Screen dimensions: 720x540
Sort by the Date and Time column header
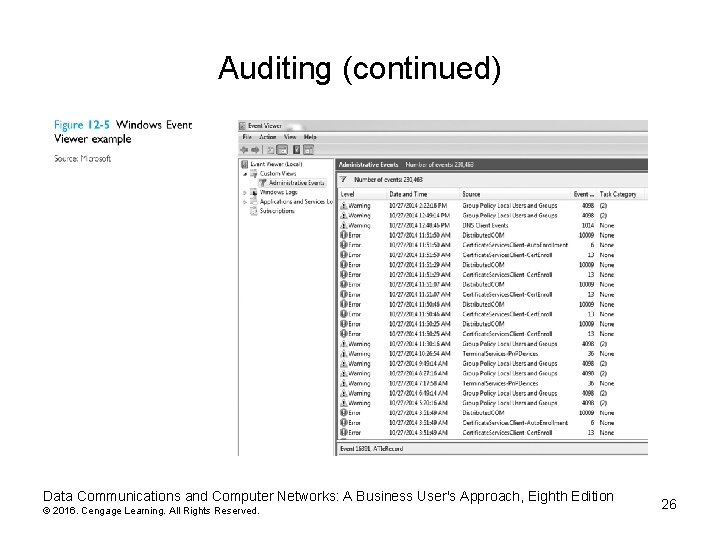pyautogui.click(x=422, y=194)
